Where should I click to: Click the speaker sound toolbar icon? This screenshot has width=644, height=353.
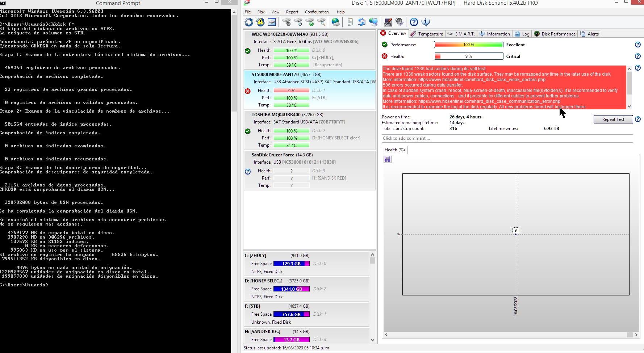400,22
